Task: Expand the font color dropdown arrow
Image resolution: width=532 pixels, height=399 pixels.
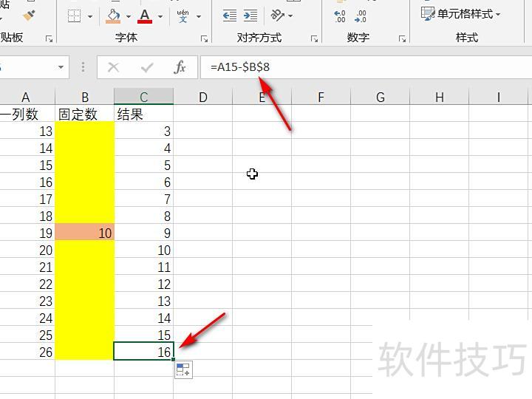Action: [160, 16]
